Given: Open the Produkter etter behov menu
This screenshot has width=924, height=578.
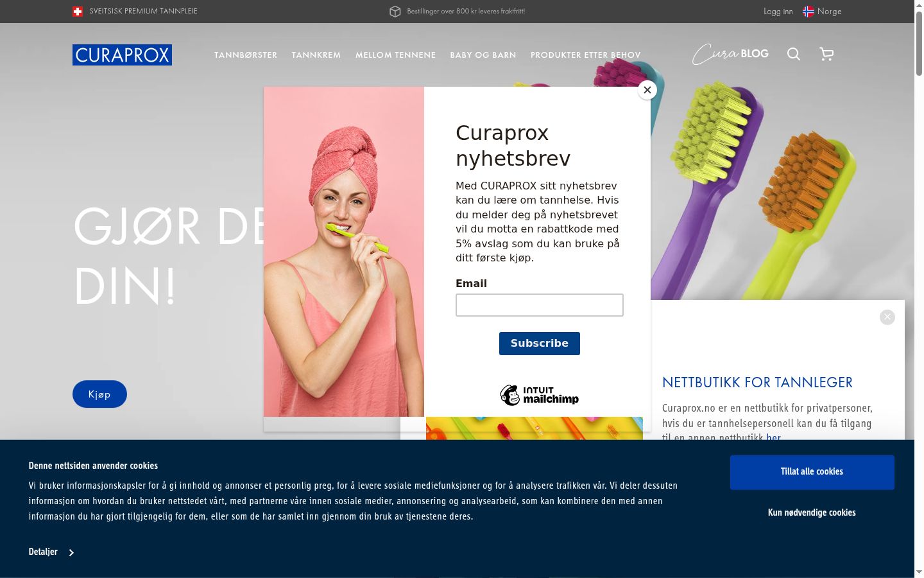Looking at the screenshot, I should pyautogui.click(x=586, y=55).
